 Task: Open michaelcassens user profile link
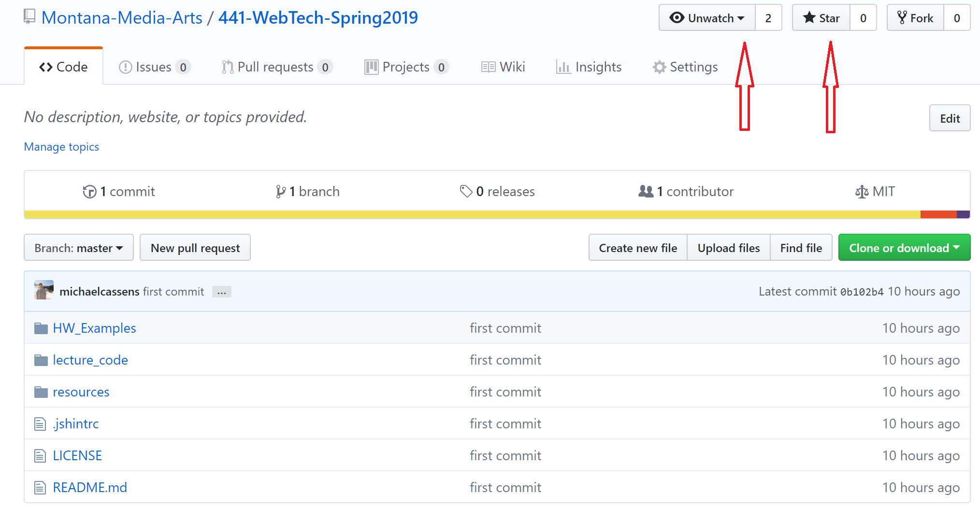100,292
